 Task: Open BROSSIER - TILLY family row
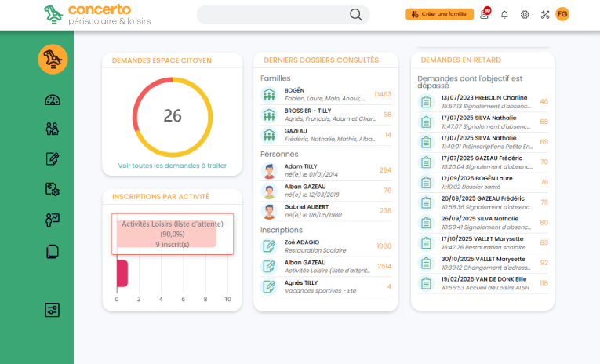(325, 115)
